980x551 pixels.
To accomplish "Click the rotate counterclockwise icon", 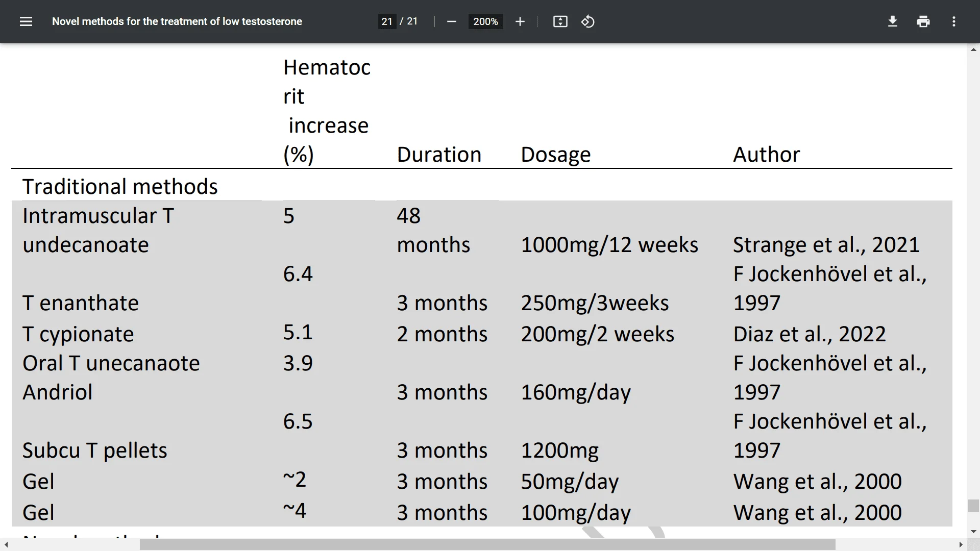I will coord(587,21).
